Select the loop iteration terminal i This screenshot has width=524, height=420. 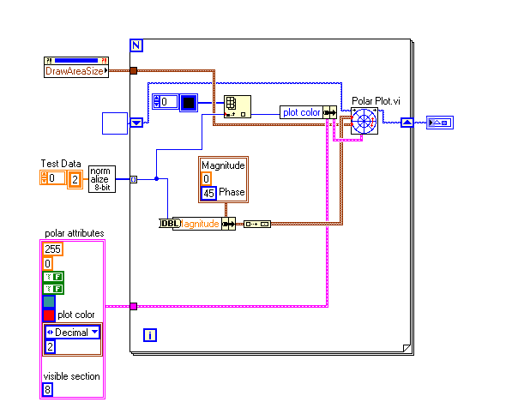tap(150, 335)
